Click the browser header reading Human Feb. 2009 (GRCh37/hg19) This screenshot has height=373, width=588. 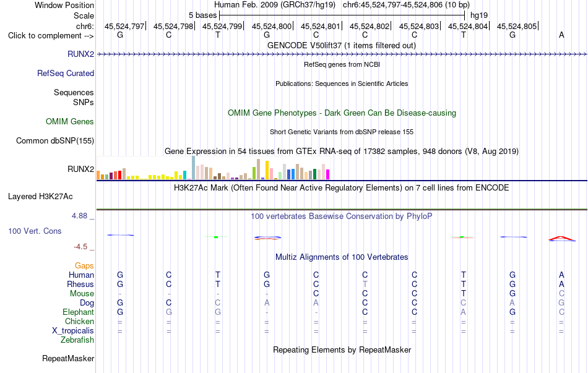[x=274, y=5]
